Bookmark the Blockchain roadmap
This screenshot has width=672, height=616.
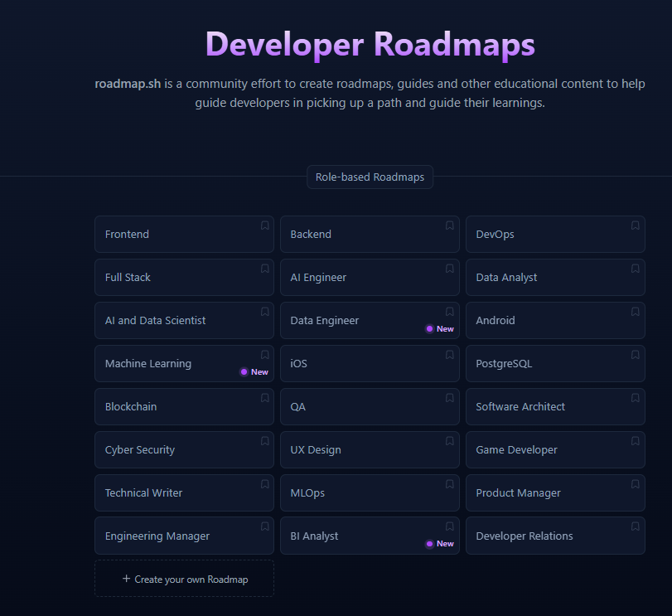click(265, 398)
